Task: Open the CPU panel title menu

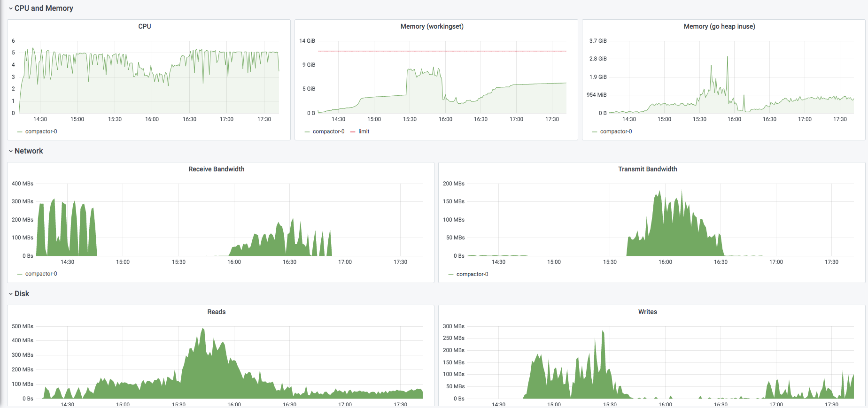Action: click(145, 26)
